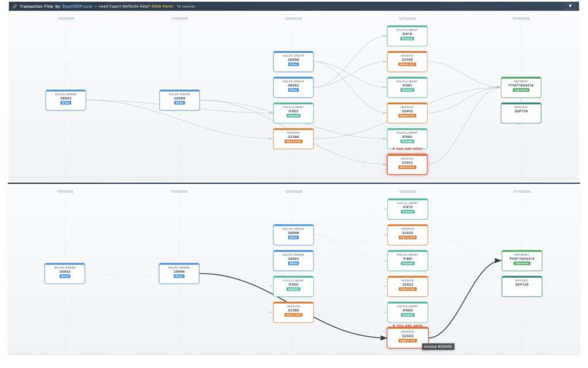Select Sales Order 28992 node in lower diagram
588x368 pixels.
point(293,260)
